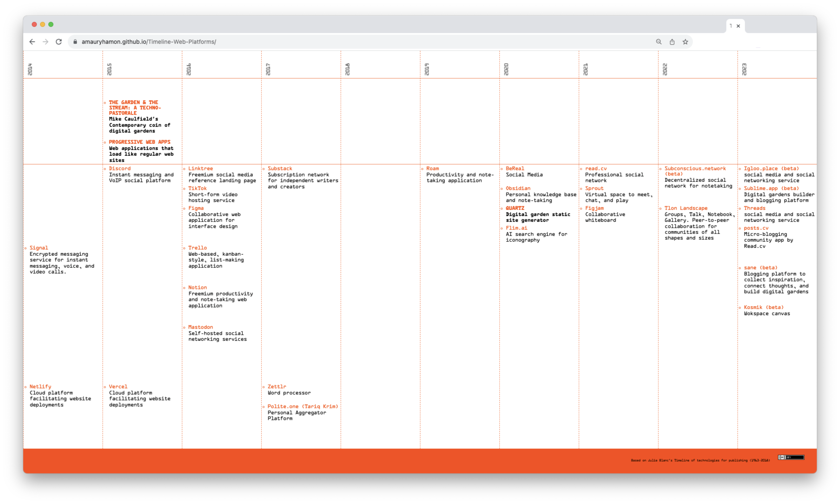Click the lock icon in address bar
This screenshot has width=840, height=504.
coord(75,42)
